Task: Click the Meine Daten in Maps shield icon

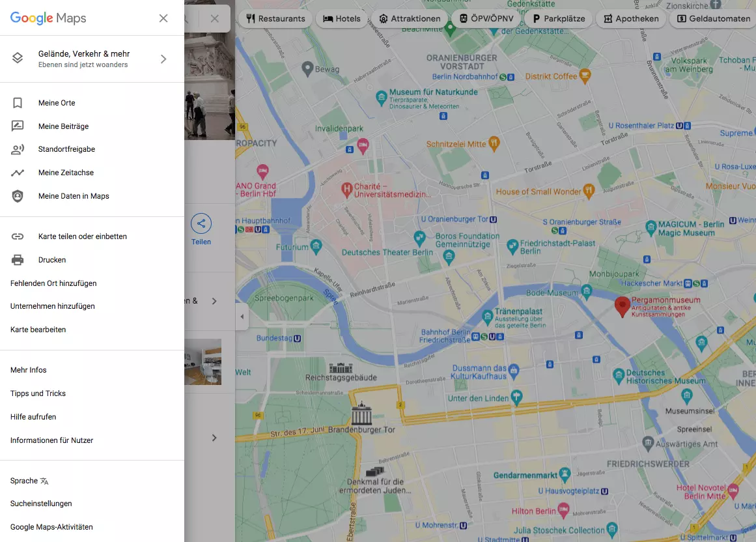Action: pyautogui.click(x=18, y=196)
